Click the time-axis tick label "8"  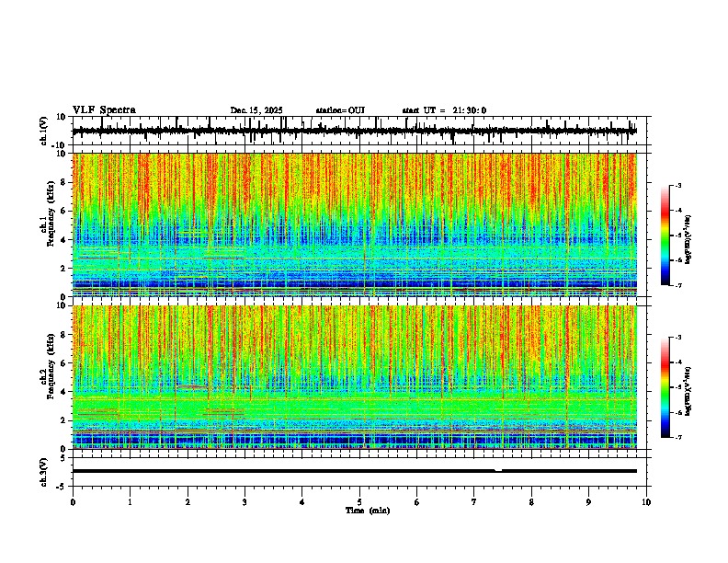(531, 502)
